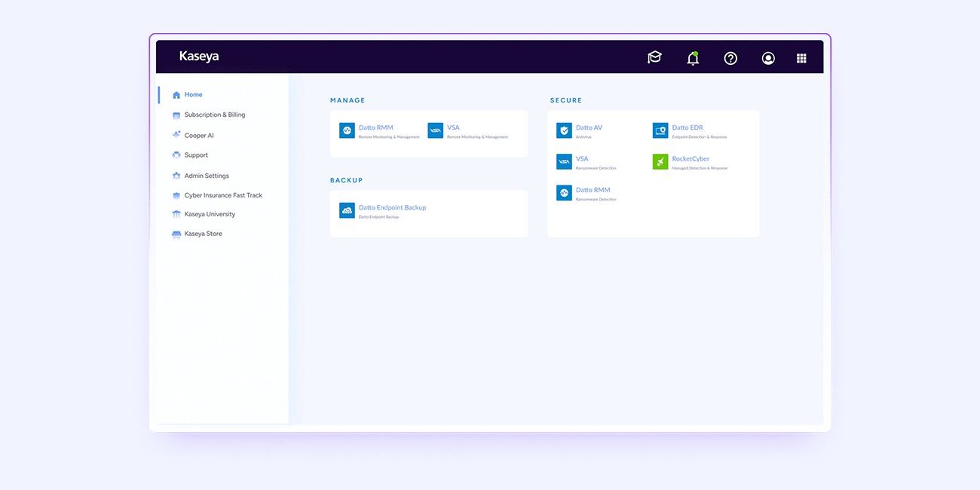Click the Datto Endpoint Backup icon
This screenshot has height=490, width=980.
(347, 210)
